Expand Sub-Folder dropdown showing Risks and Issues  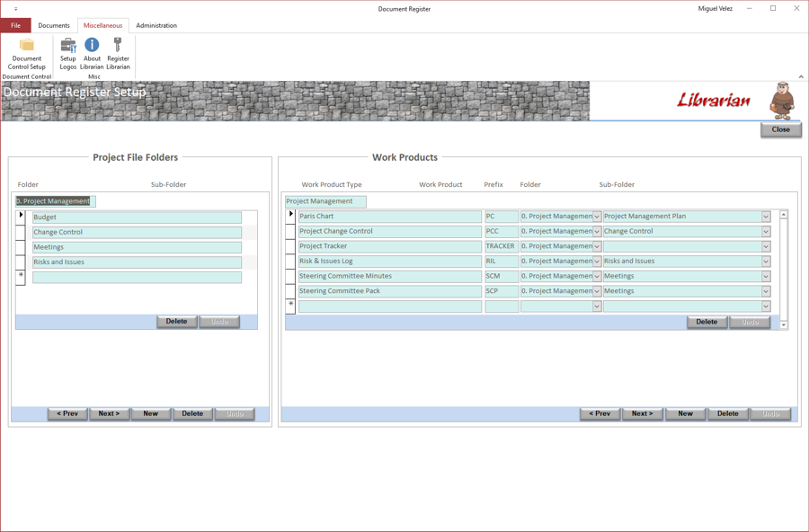(x=766, y=262)
